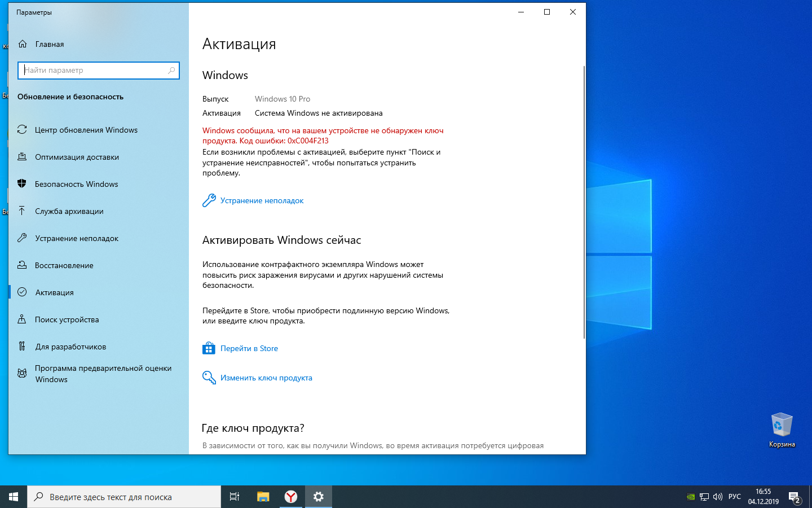Click the Где ключ продукта? heading

tap(253, 428)
